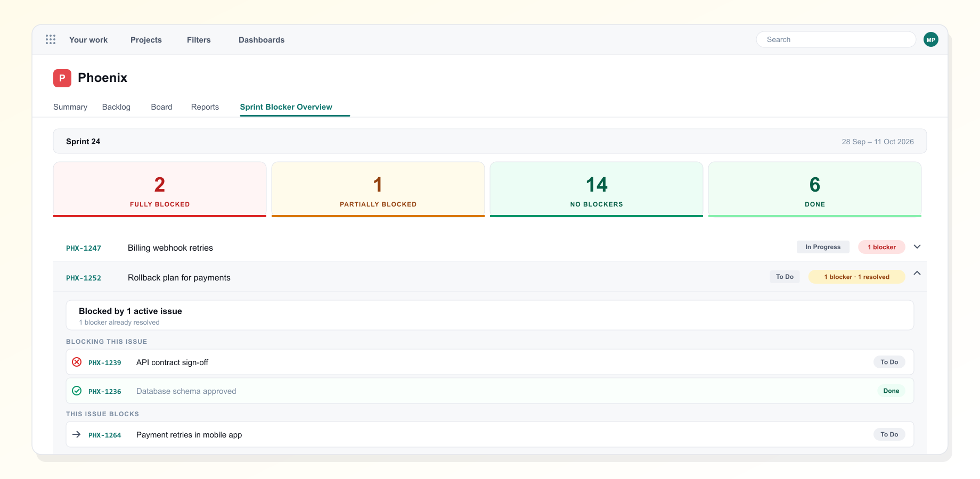Image resolution: width=980 pixels, height=479 pixels.
Task: Click the Billing webhook retries title
Action: tap(170, 247)
